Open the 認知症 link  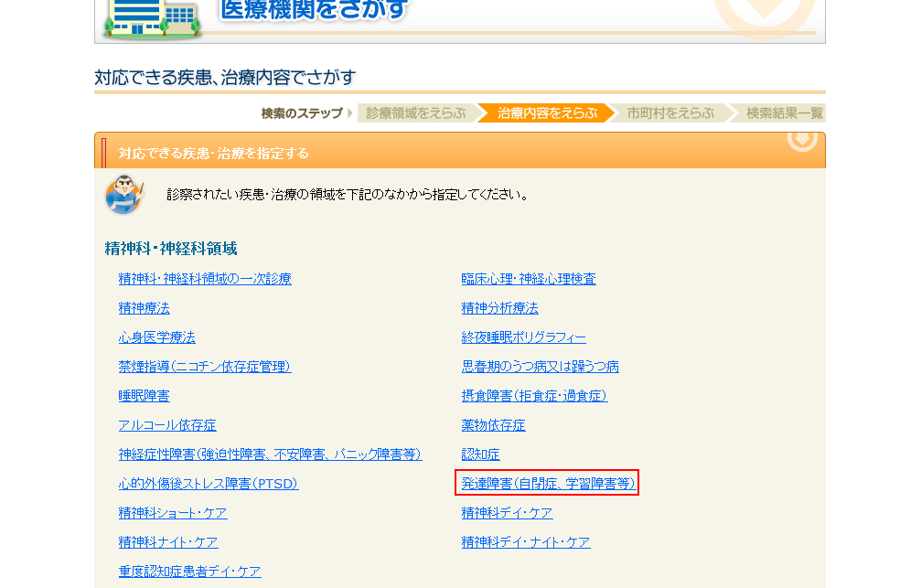[480, 454]
